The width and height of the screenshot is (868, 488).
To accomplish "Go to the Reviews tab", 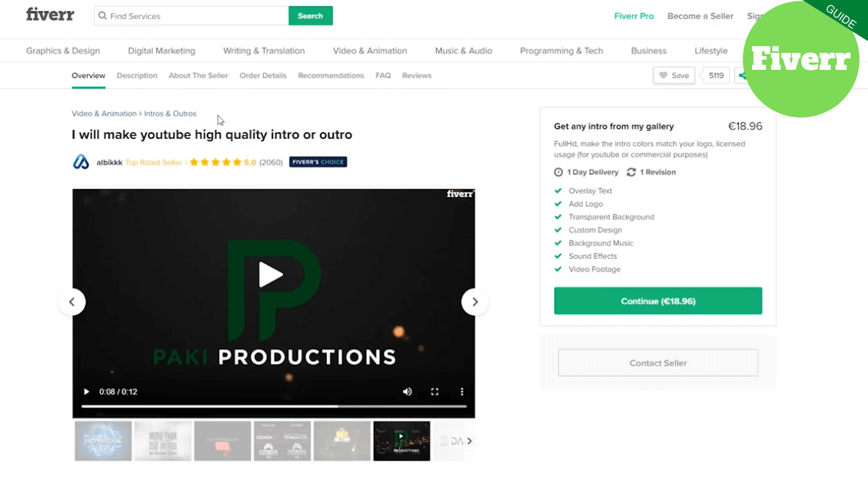I will pos(417,75).
